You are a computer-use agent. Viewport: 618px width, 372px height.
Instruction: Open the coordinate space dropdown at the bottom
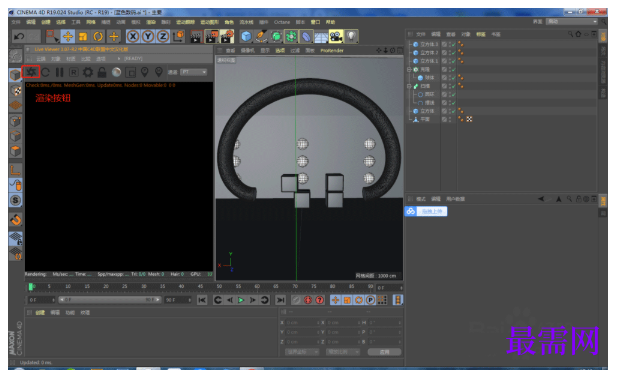(x=302, y=352)
